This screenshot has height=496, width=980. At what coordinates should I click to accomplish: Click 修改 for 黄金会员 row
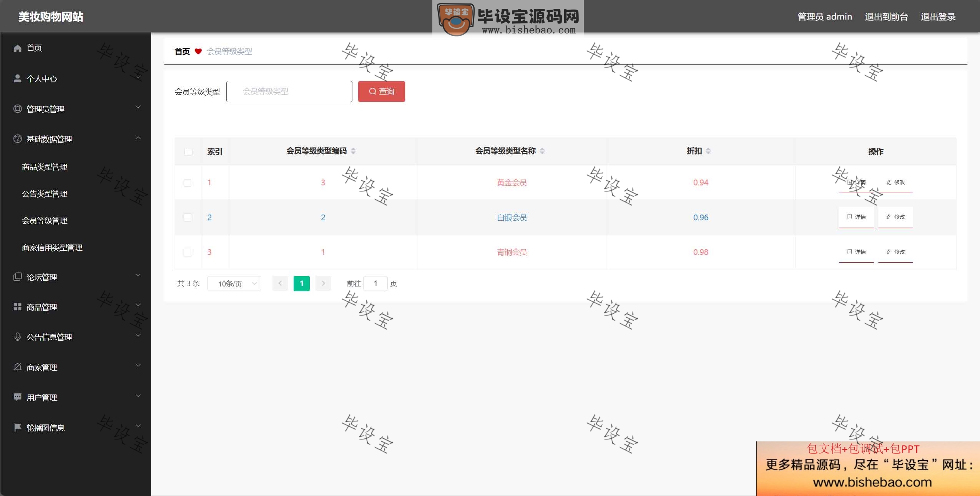click(895, 182)
